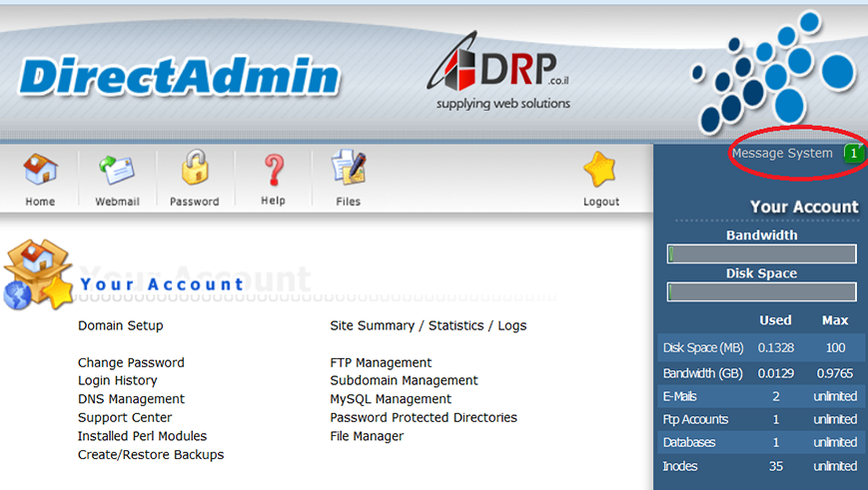The width and height of the screenshot is (868, 490).
Task: View Login History
Action: (x=117, y=380)
